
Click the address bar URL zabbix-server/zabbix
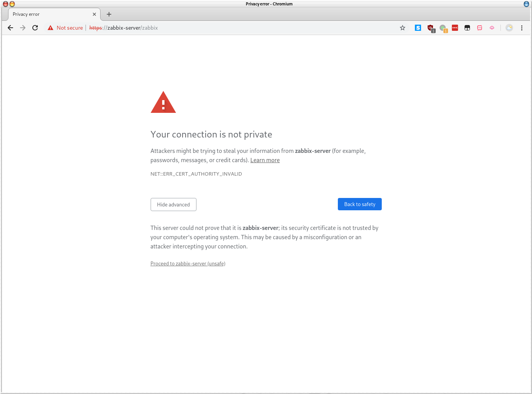[124, 28]
